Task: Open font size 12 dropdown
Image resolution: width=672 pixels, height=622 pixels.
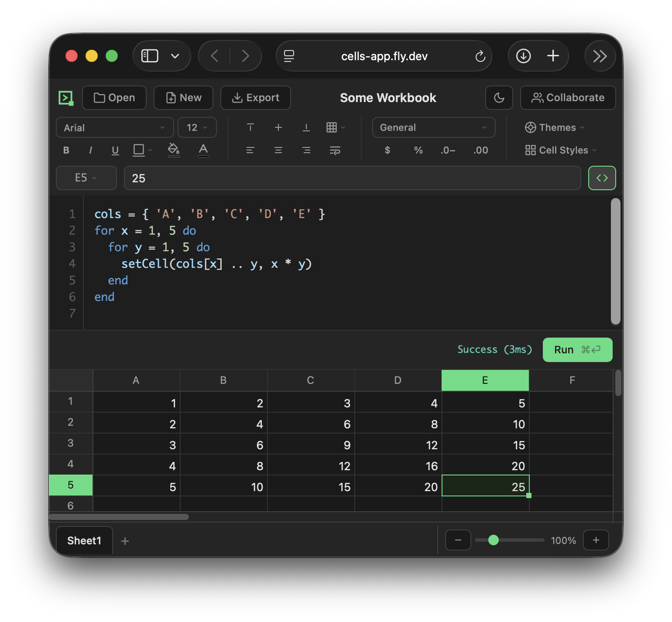Action: 197,127
